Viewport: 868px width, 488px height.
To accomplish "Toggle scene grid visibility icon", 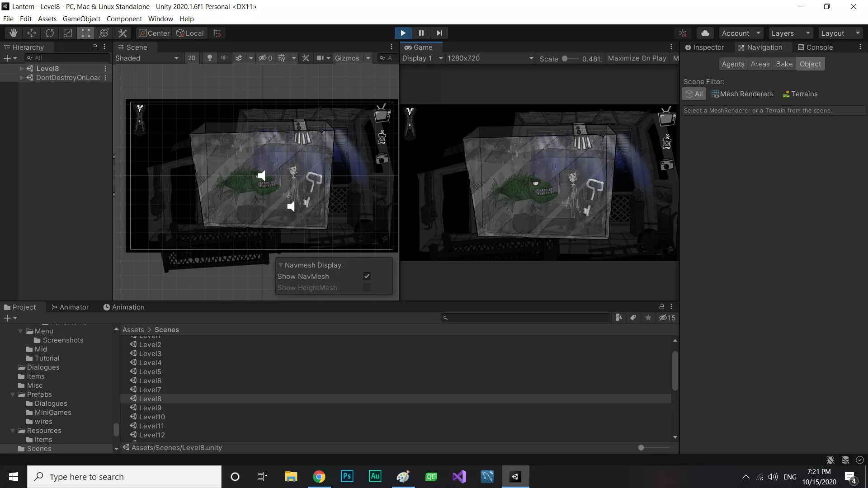I will [282, 58].
